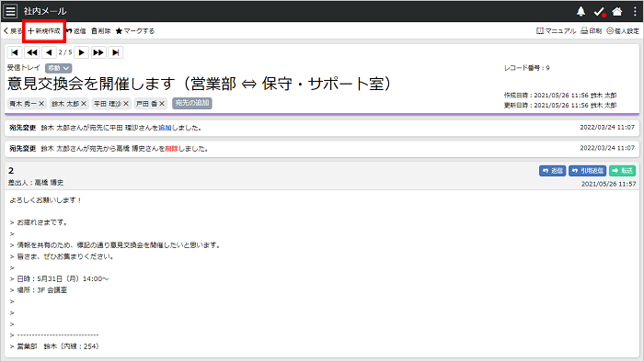The width and height of the screenshot is (644, 362).
Task: Click 作成日時 timestamp line
Action: click(x=560, y=96)
